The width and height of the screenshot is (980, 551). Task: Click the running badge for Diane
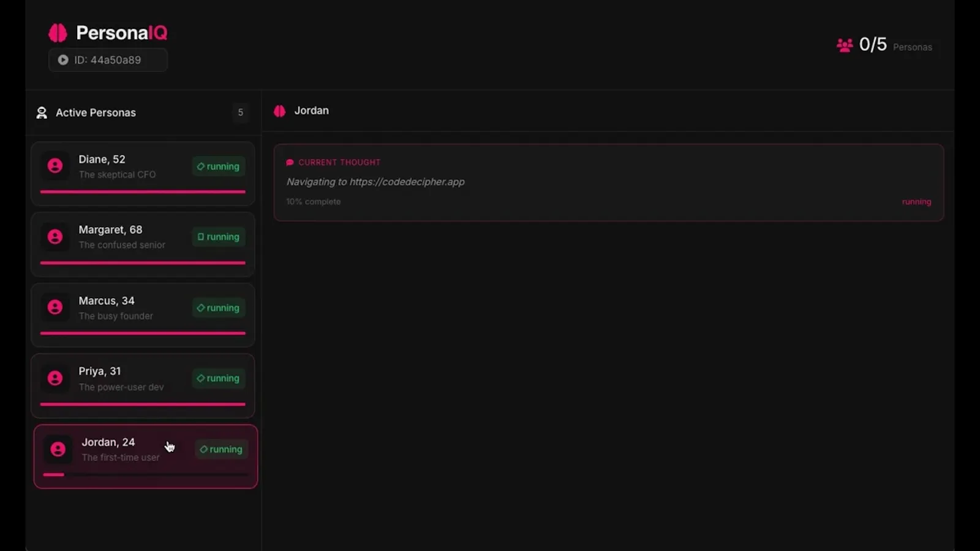point(219,167)
